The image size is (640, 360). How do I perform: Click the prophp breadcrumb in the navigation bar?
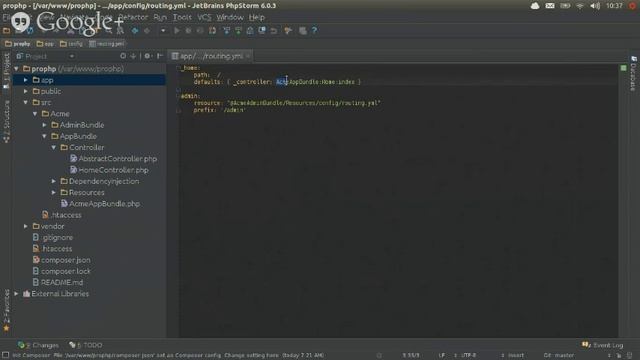coord(18,44)
